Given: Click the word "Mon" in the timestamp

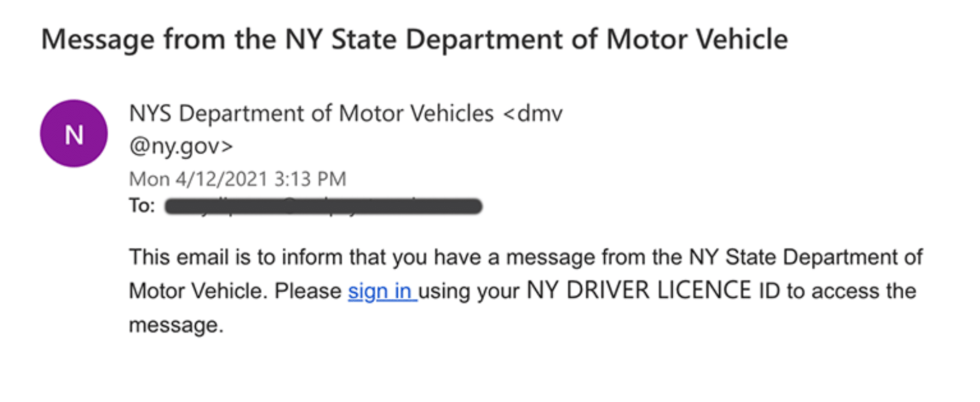Looking at the screenshot, I should [149, 179].
